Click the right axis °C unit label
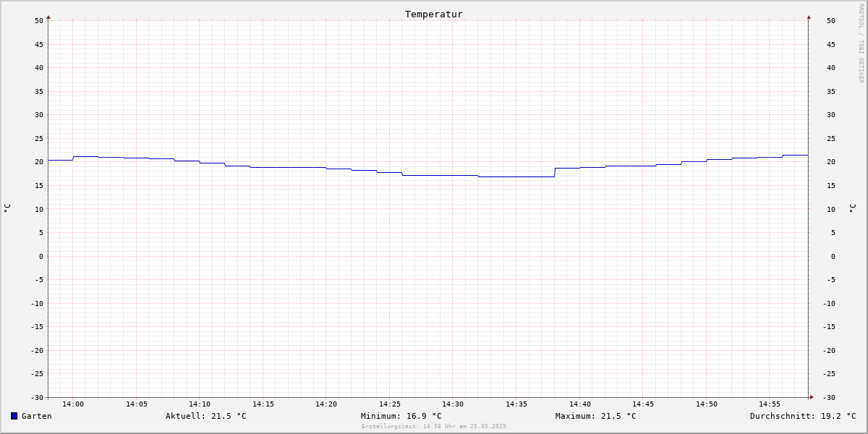This screenshot has width=868, height=434. (x=852, y=208)
